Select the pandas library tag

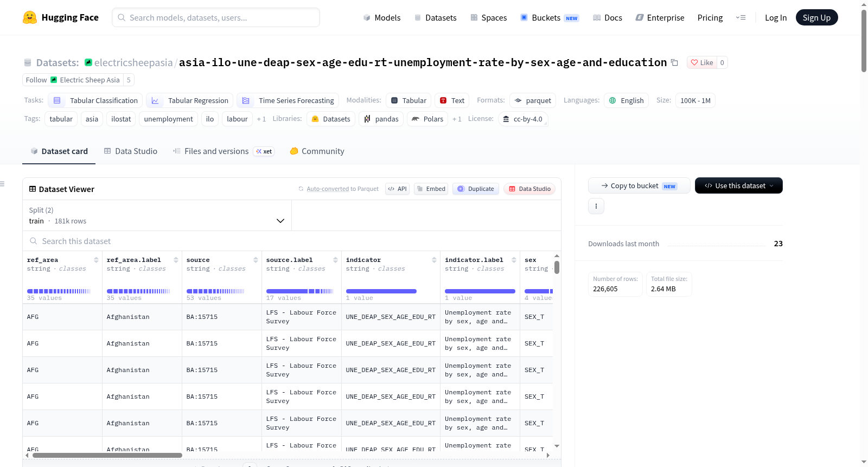(x=381, y=119)
